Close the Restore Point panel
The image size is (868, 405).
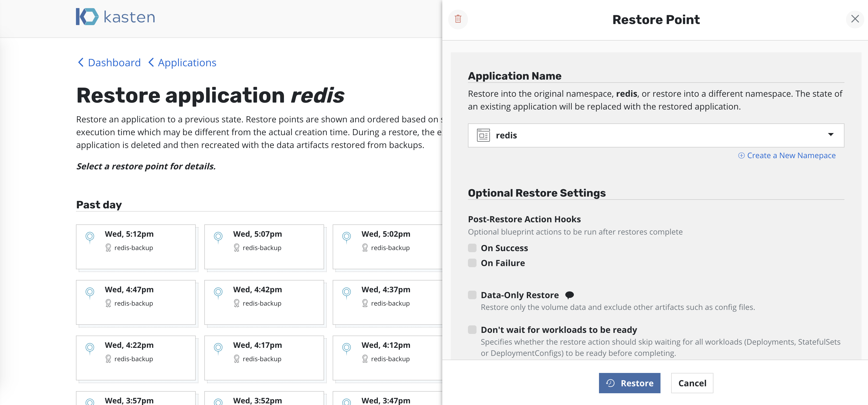coord(855,19)
